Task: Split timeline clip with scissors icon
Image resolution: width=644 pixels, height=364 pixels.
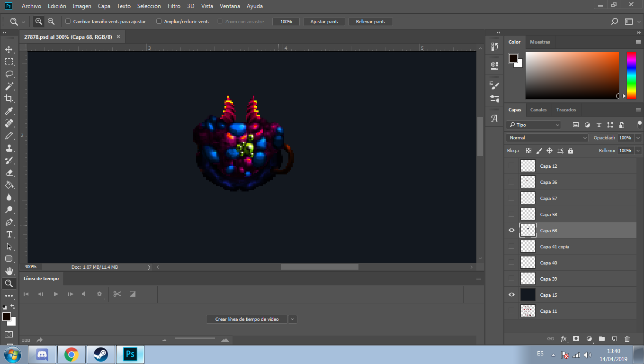Action: coord(117,294)
